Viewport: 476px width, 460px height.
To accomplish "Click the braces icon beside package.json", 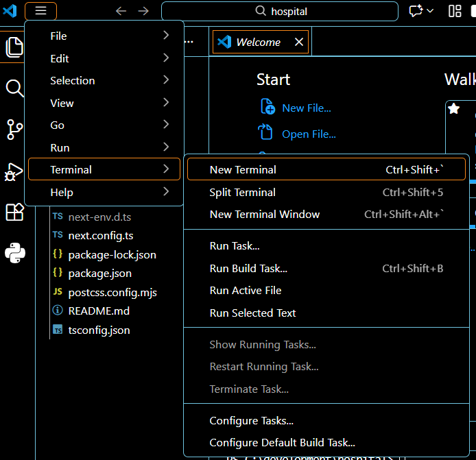I will click(x=58, y=272).
